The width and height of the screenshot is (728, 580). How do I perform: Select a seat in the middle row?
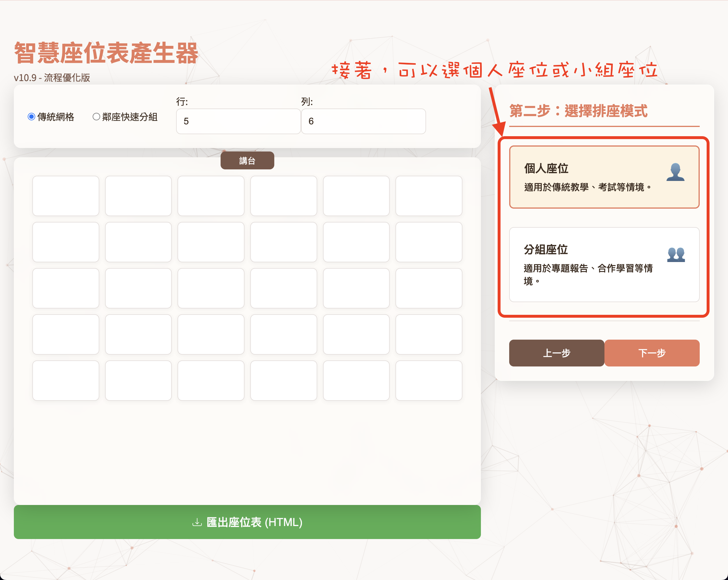(211, 288)
